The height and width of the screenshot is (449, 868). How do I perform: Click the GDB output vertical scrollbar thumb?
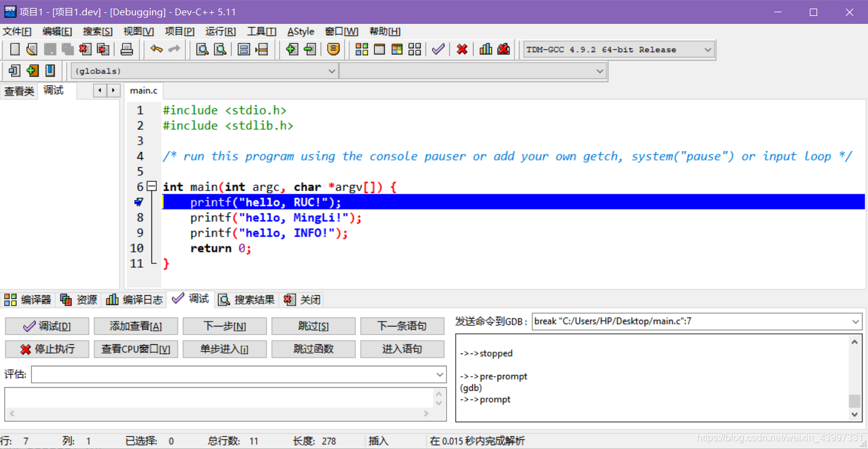(855, 401)
